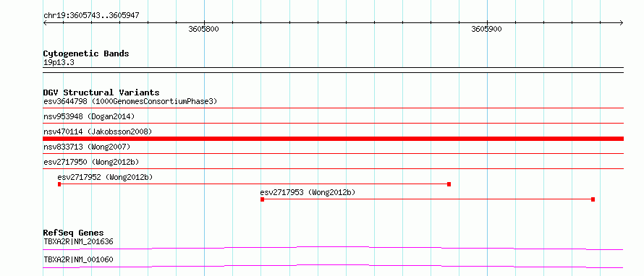The width and height of the screenshot is (644, 276).
Task: Click the 3605800 ruler position label
Action: (204, 29)
